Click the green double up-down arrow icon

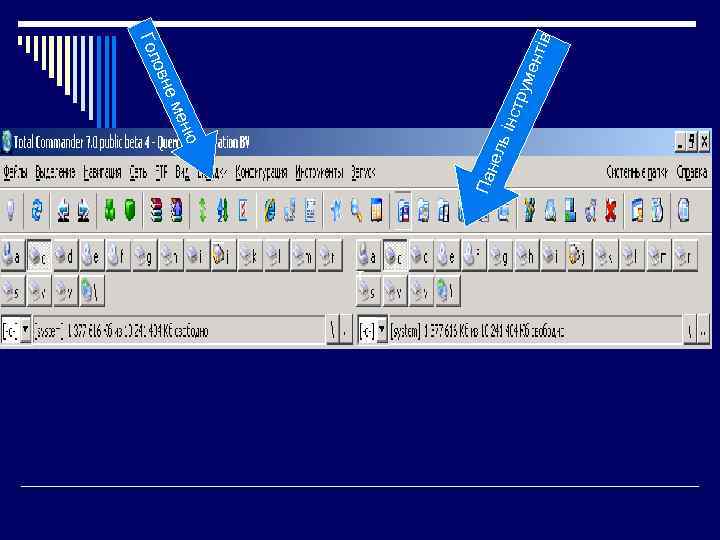tap(202, 211)
